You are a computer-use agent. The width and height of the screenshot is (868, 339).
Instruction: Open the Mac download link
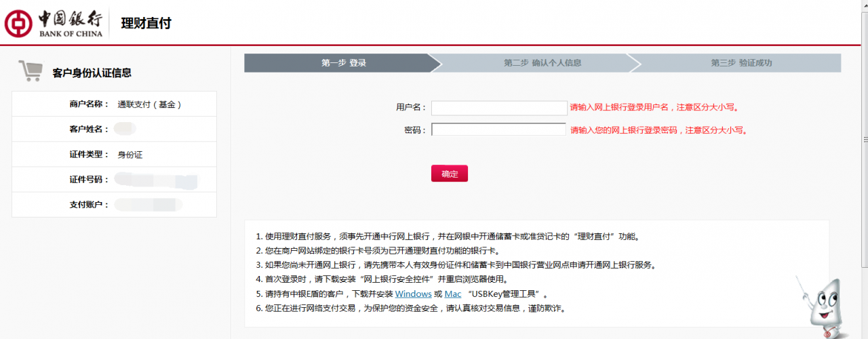point(453,294)
